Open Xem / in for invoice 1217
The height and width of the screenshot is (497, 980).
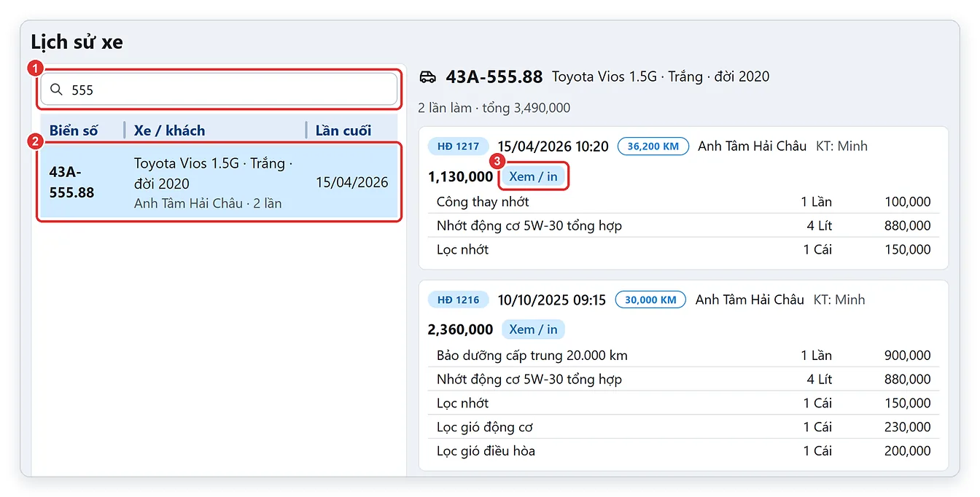tap(533, 176)
